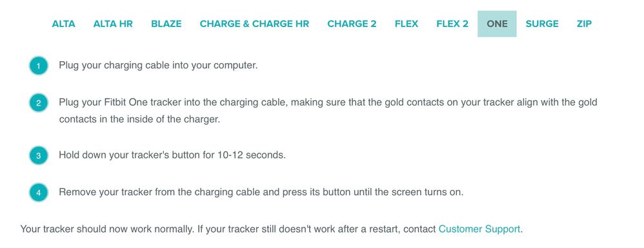Select the ZIP tab

(x=584, y=24)
